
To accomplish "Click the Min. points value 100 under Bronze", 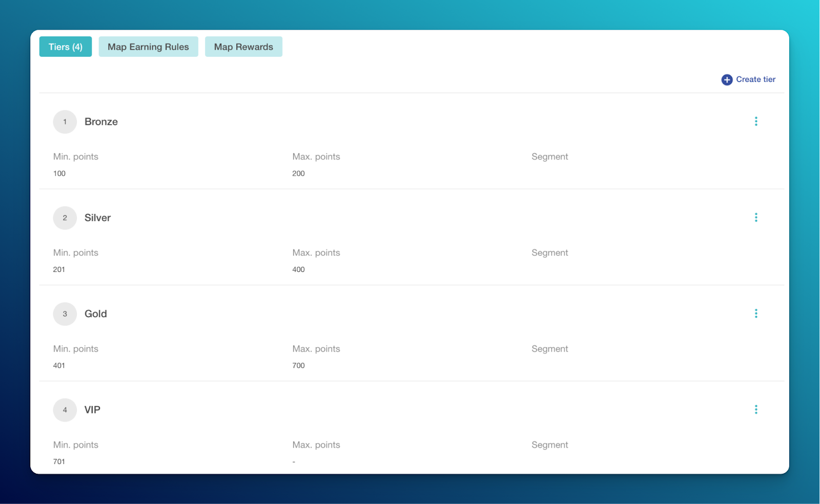I will coord(59,173).
